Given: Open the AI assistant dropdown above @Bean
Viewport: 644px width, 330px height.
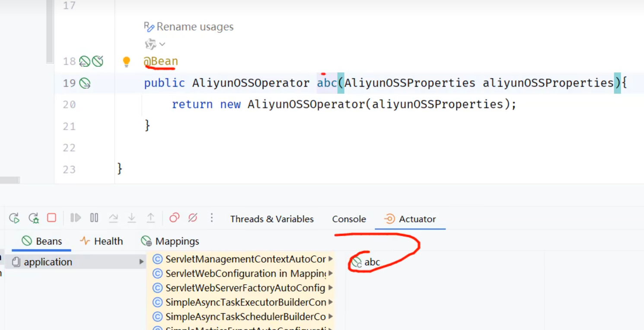Looking at the screenshot, I should click(x=155, y=44).
